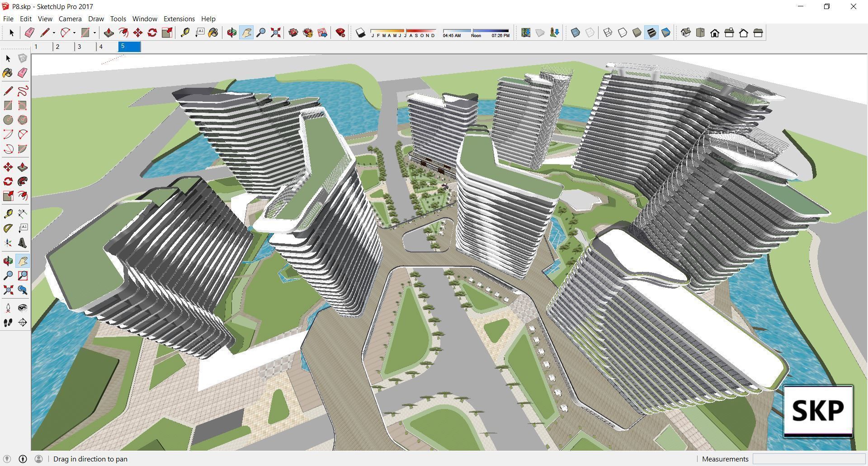Enable Monochrome face style

[x=666, y=33]
